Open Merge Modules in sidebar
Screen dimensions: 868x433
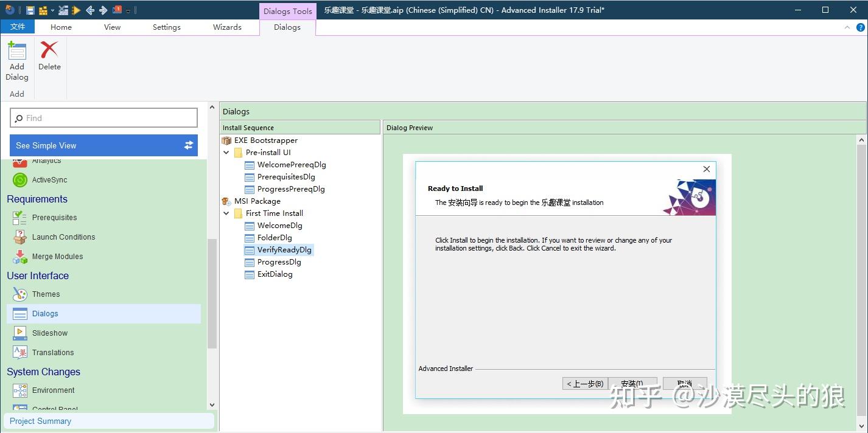point(57,257)
